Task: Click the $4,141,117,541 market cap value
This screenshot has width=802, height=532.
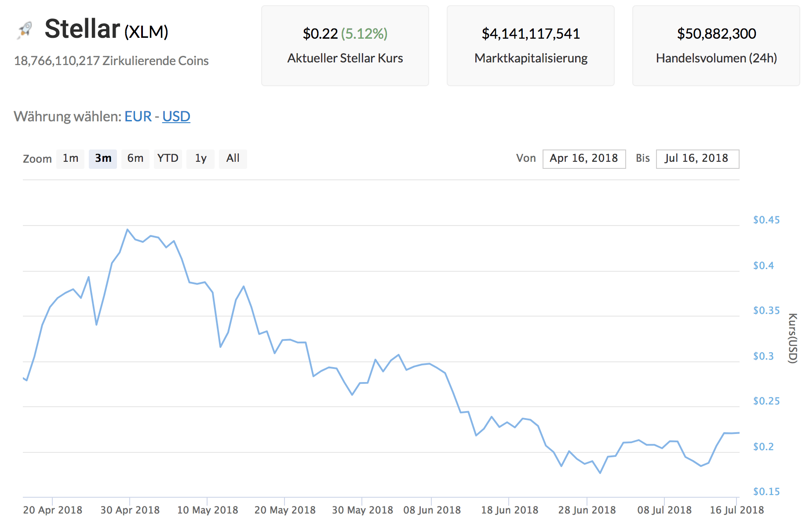Action: coord(531,33)
